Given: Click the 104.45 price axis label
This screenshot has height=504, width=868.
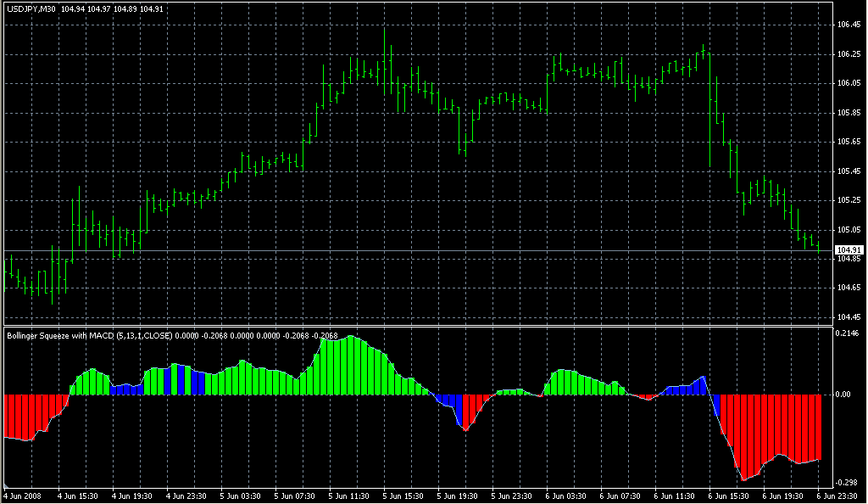Looking at the screenshot, I should pos(848,317).
